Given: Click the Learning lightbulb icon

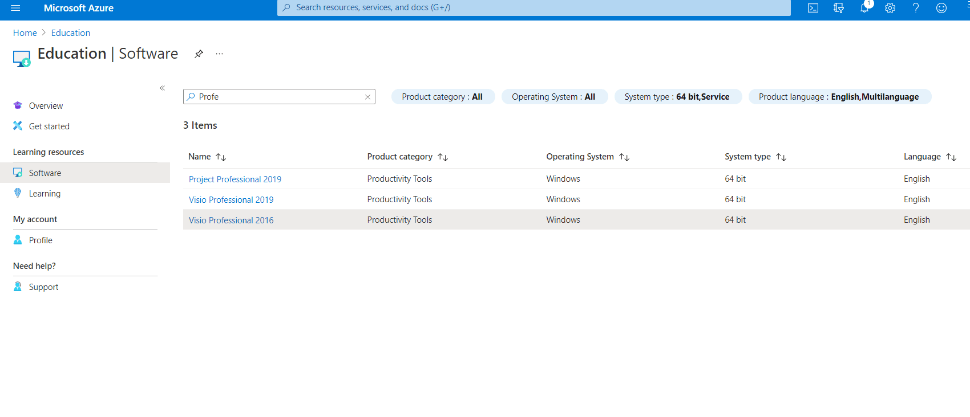Looking at the screenshot, I should [x=18, y=194].
